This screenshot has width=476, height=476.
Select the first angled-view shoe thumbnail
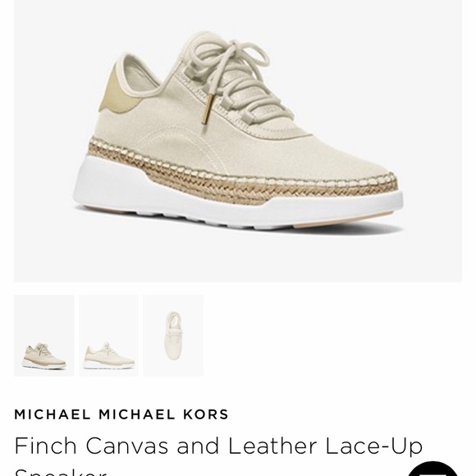[44, 336]
